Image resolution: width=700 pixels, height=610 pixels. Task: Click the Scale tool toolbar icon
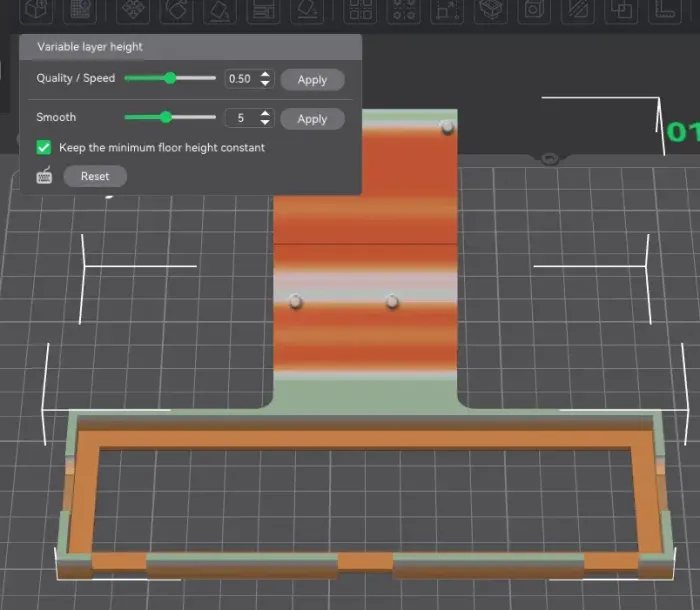tap(449, 11)
